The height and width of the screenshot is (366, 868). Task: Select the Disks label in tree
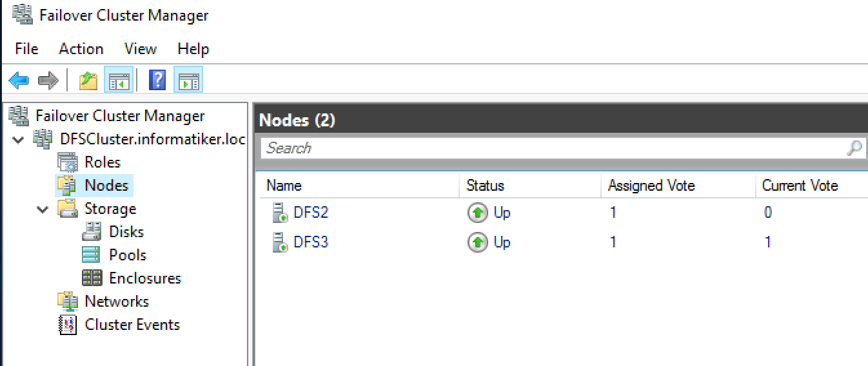pos(126,232)
